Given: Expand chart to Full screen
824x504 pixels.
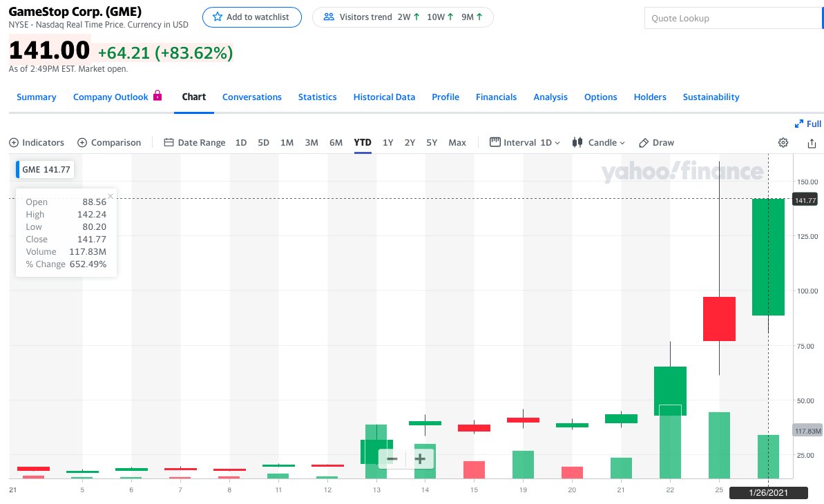Looking at the screenshot, I should (x=807, y=124).
